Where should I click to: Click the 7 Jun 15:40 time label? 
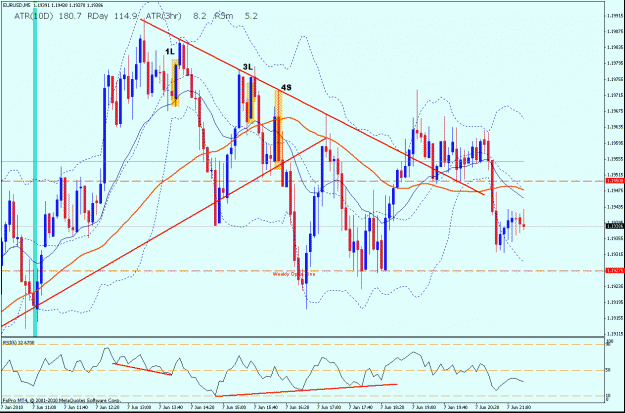(265, 408)
